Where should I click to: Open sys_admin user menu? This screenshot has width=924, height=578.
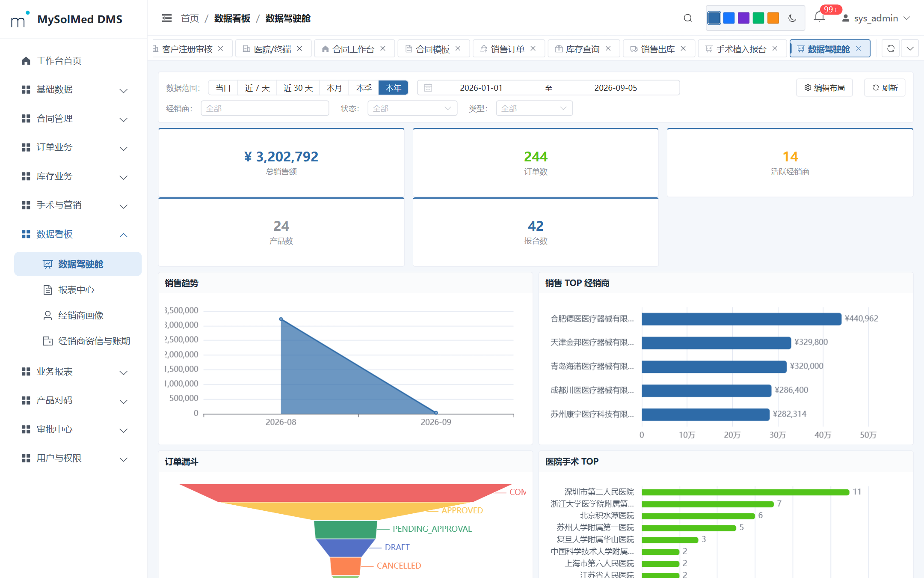876,18
